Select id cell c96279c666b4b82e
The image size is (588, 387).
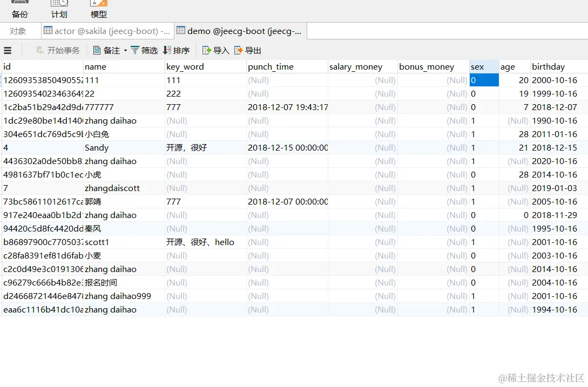click(x=42, y=283)
